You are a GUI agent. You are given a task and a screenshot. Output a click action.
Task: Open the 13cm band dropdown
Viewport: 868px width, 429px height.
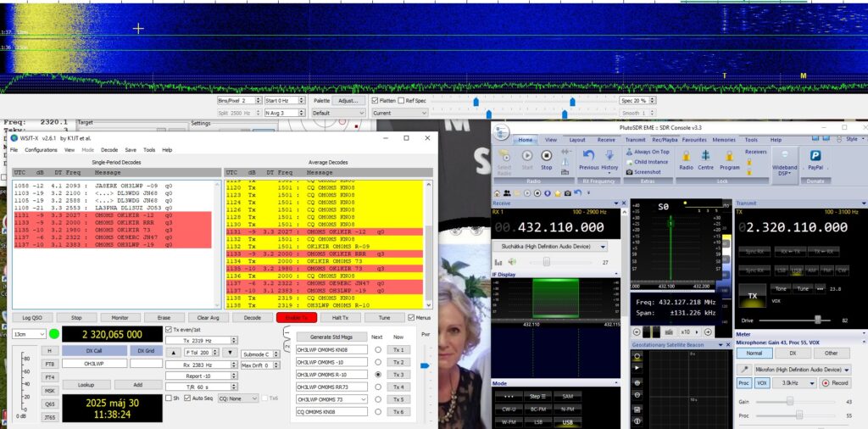(x=29, y=334)
